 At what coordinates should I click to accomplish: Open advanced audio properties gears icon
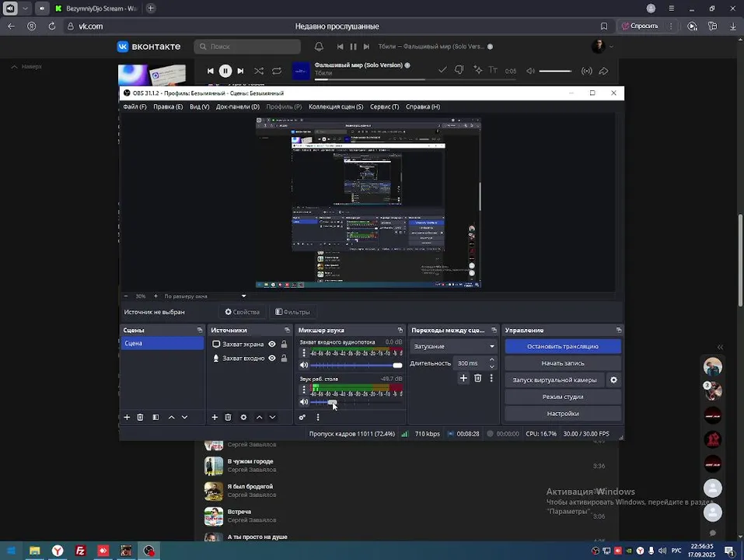point(302,417)
